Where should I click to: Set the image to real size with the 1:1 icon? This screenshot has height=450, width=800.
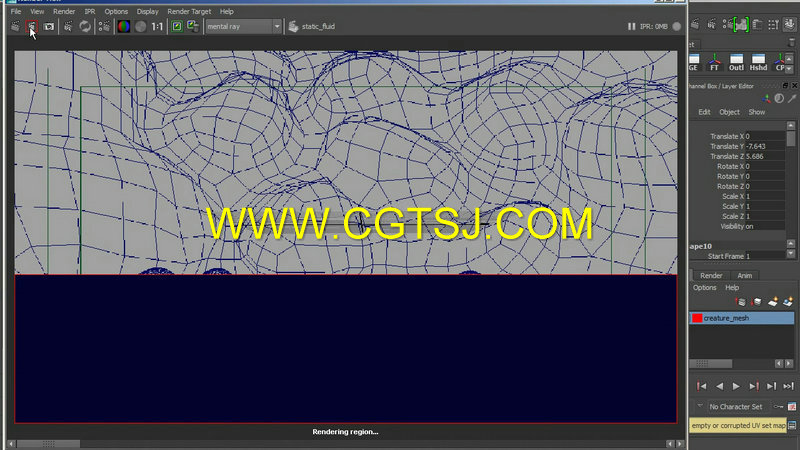tap(157, 27)
